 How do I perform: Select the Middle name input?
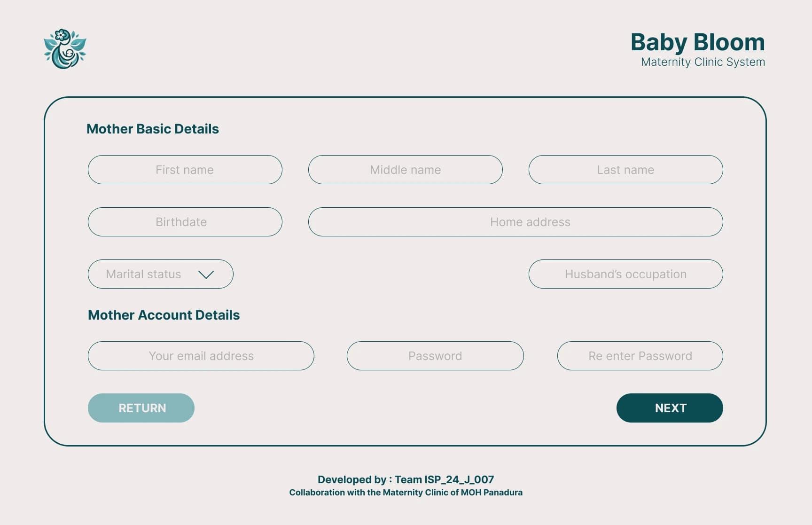[x=405, y=170]
